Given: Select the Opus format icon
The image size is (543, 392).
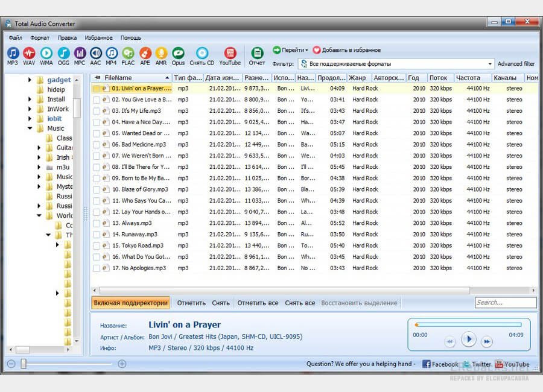Looking at the screenshot, I should pos(178,53).
